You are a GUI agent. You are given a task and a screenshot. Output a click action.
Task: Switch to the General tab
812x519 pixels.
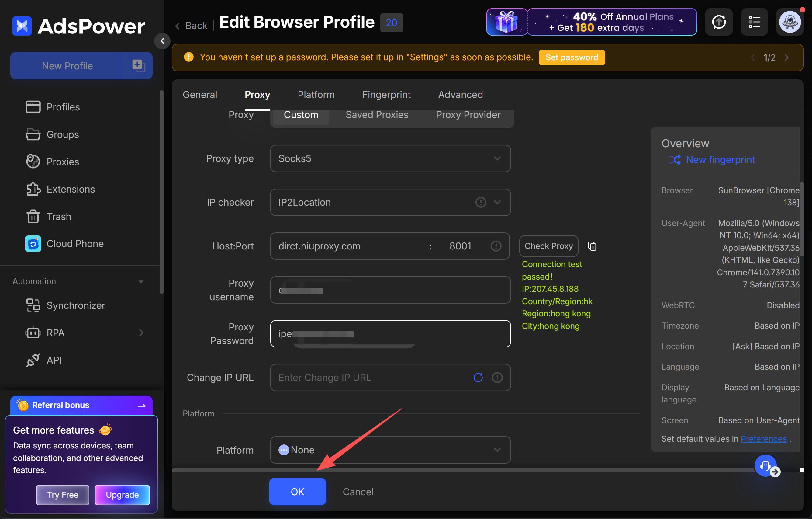(200, 95)
